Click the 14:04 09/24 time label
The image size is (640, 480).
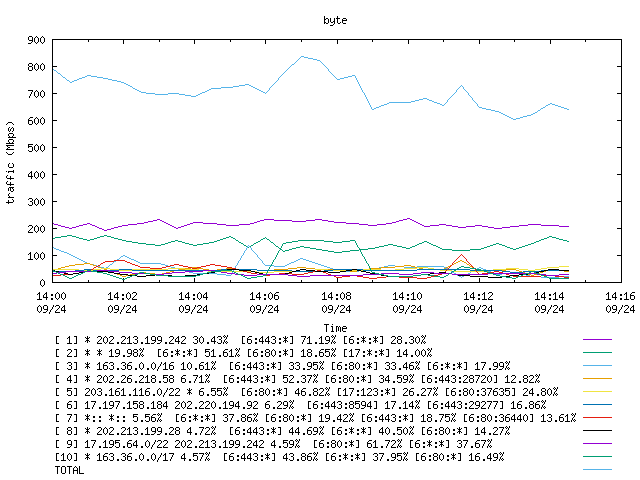click(x=193, y=302)
